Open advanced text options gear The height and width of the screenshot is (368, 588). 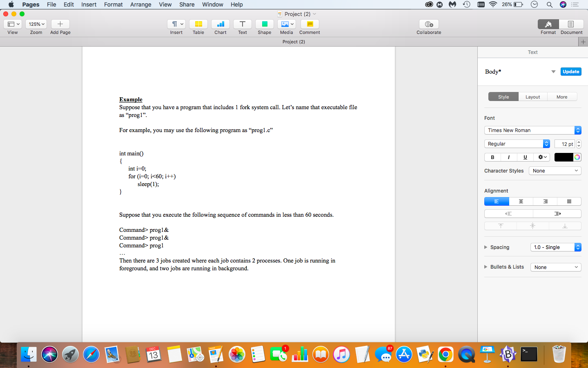(542, 157)
